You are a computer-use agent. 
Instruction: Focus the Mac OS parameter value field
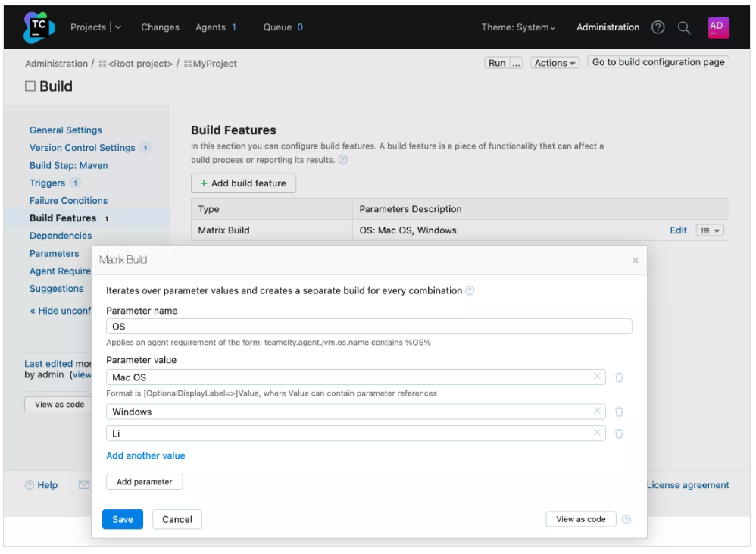pyautogui.click(x=356, y=377)
